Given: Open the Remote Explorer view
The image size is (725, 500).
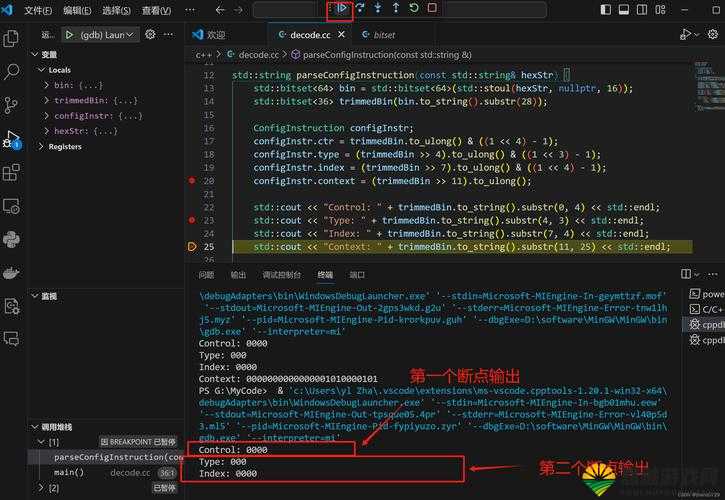Looking at the screenshot, I should point(11,206).
